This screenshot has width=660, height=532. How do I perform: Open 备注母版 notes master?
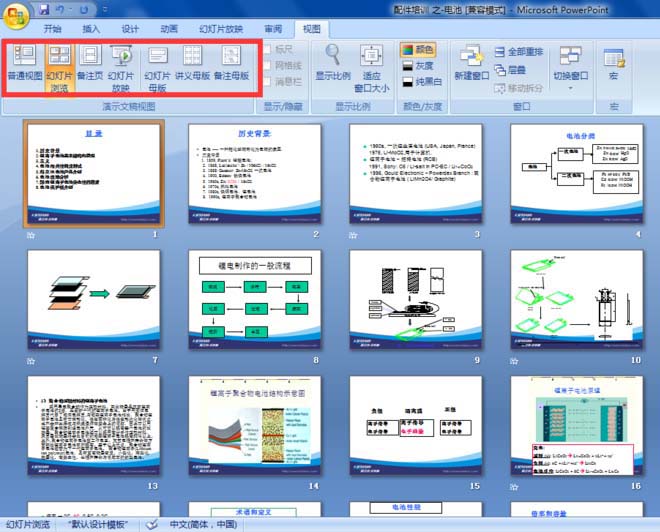point(232,63)
